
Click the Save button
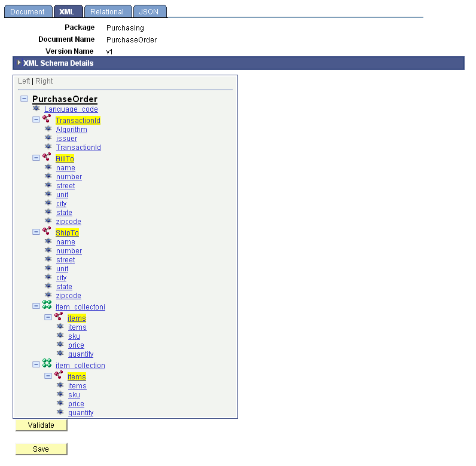[x=41, y=449]
